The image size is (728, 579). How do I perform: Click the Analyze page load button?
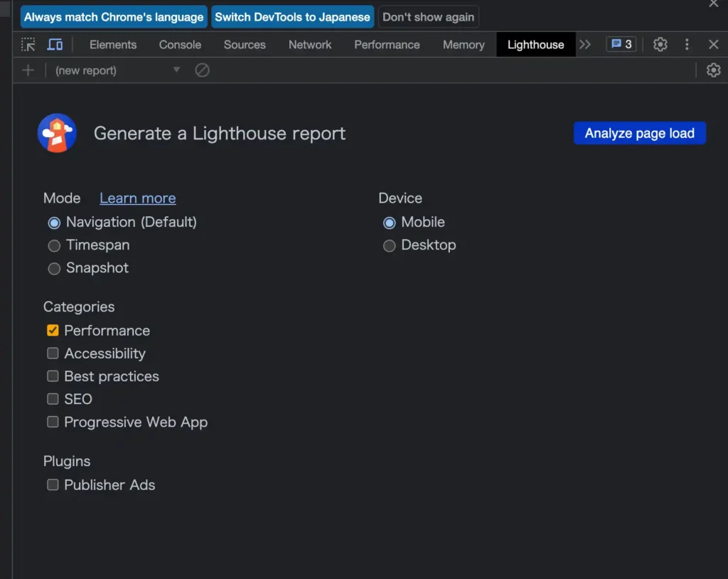point(638,133)
